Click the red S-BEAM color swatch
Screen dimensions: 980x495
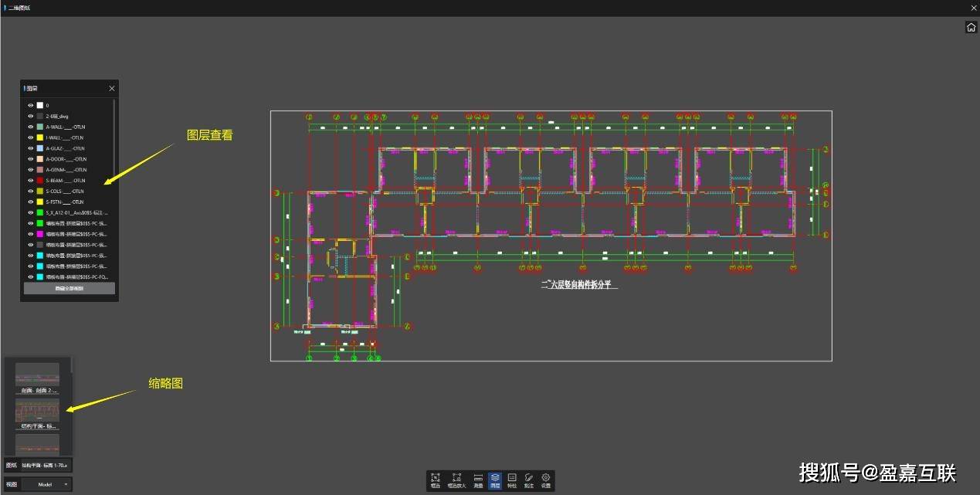40,180
